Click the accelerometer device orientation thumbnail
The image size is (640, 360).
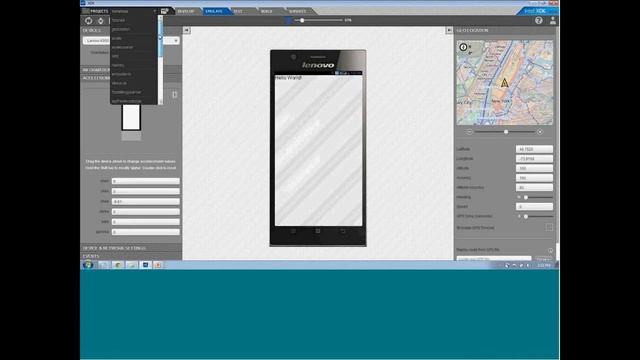point(131,118)
